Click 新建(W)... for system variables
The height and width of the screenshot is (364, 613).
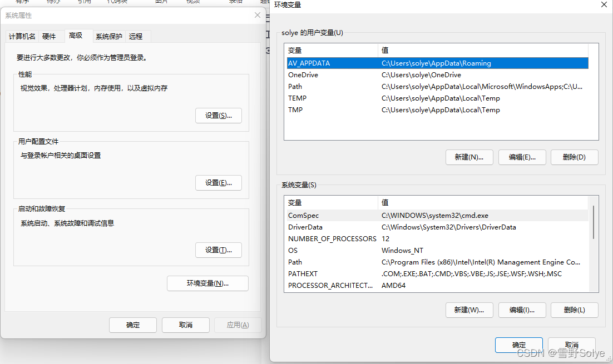tap(469, 310)
